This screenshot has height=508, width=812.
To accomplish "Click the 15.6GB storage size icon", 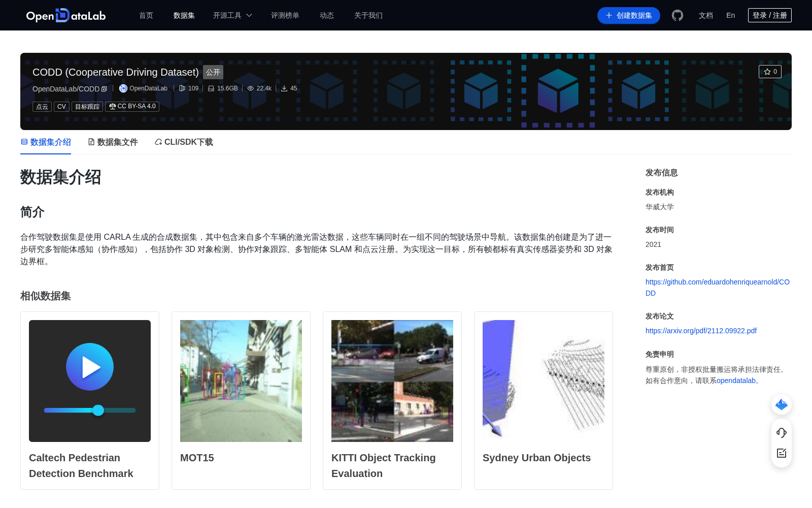I will (x=211, y=88).
